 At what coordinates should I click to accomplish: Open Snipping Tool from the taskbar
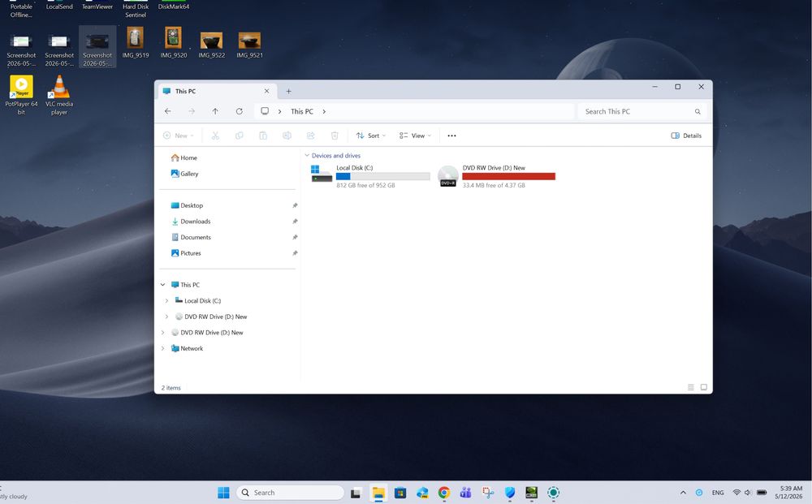coord(488,493)
